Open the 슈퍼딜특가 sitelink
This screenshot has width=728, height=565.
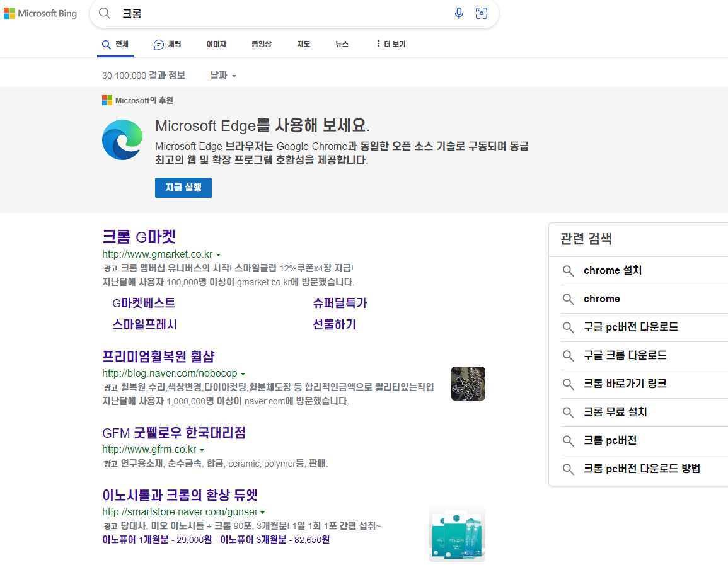(340, 303)
